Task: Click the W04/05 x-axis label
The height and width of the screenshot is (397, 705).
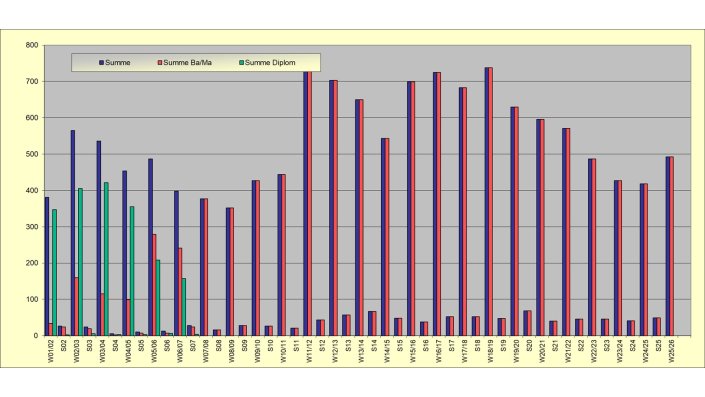Action: tap(128, 351)
